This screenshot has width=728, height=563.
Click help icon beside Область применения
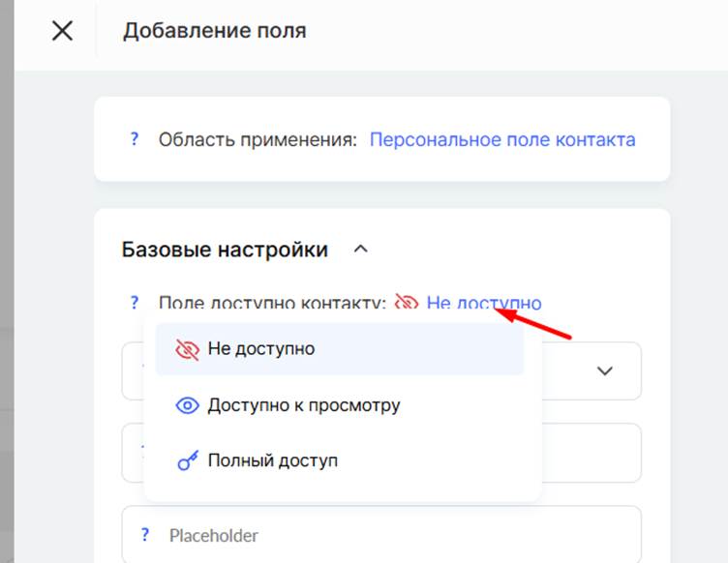tap(135, 138)
